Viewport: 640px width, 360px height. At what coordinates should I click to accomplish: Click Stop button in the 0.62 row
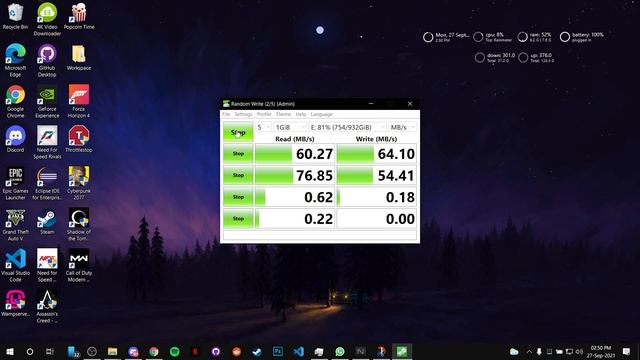238,197
